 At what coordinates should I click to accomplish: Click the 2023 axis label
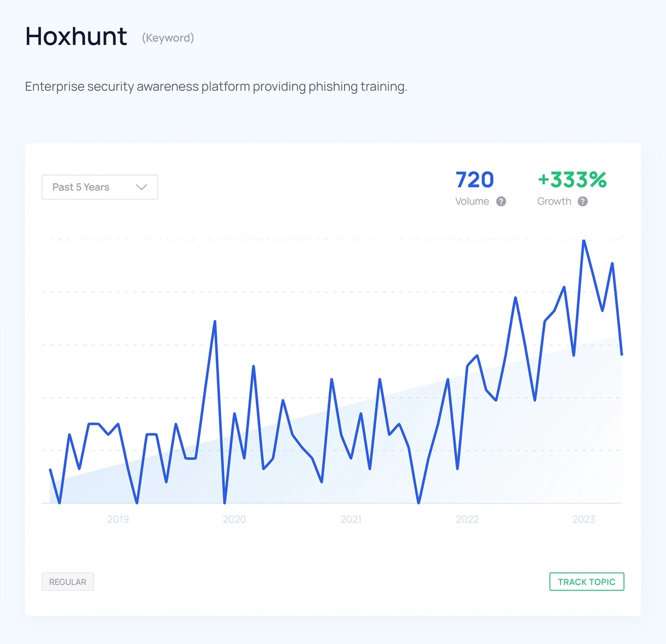583,519
